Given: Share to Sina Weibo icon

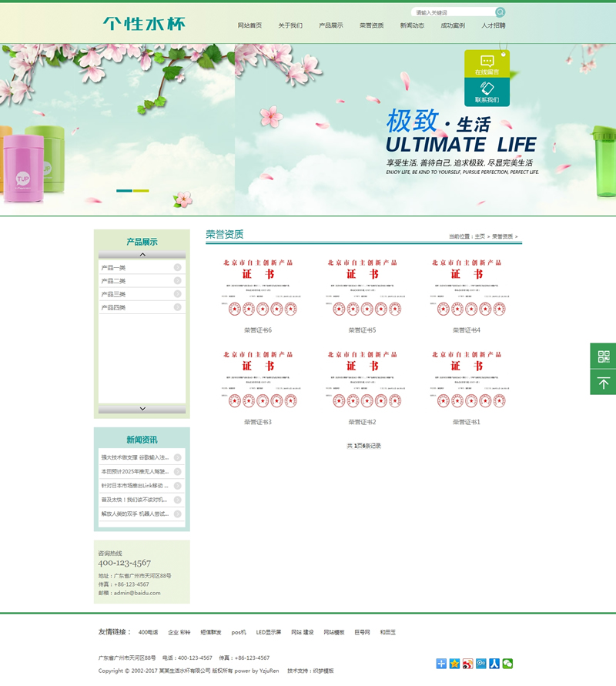Looking at the screenshot, I should 467,664.
